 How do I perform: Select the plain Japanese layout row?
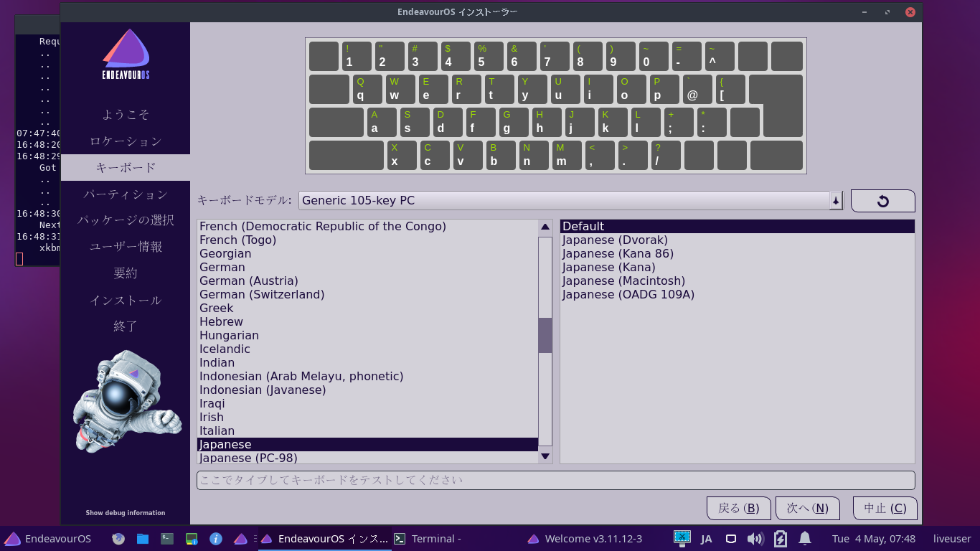click(x=367, y=445)
